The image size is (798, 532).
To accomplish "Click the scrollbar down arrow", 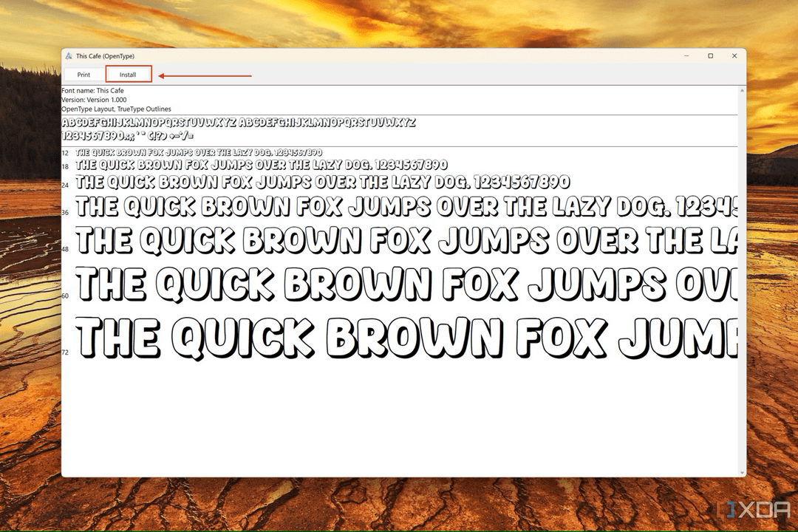I will pos(741,472).
